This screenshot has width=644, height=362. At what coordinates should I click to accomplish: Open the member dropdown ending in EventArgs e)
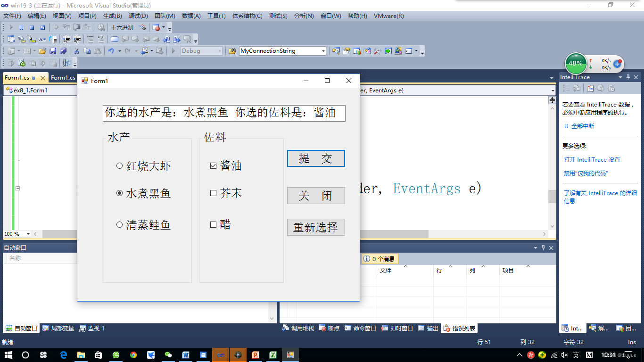tap(458, 90)
